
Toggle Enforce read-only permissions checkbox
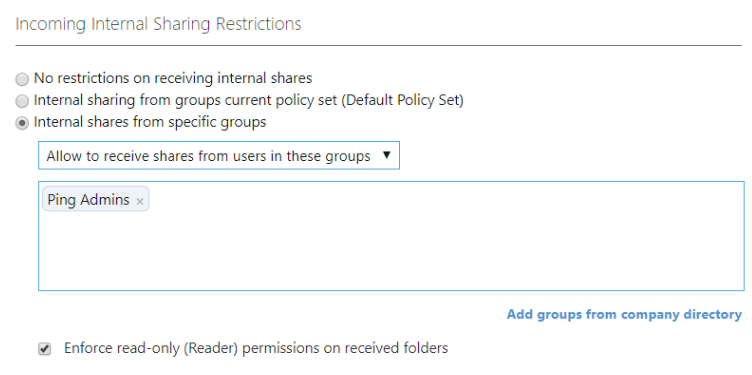point(45,349)
